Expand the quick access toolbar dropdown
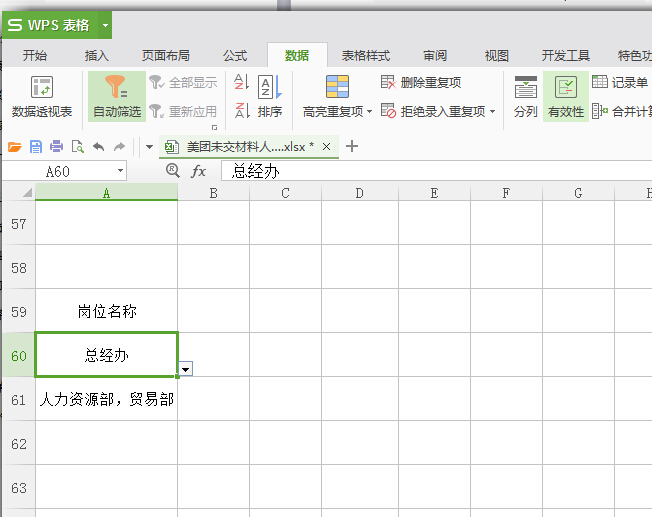Viewport: 652px width, 517px height. [149, 147]
